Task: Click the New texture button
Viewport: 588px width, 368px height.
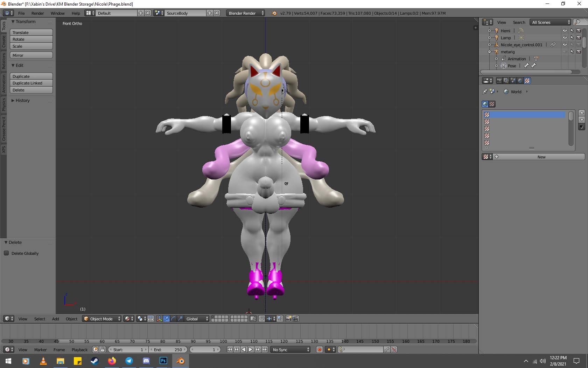Action: point(541,157)
